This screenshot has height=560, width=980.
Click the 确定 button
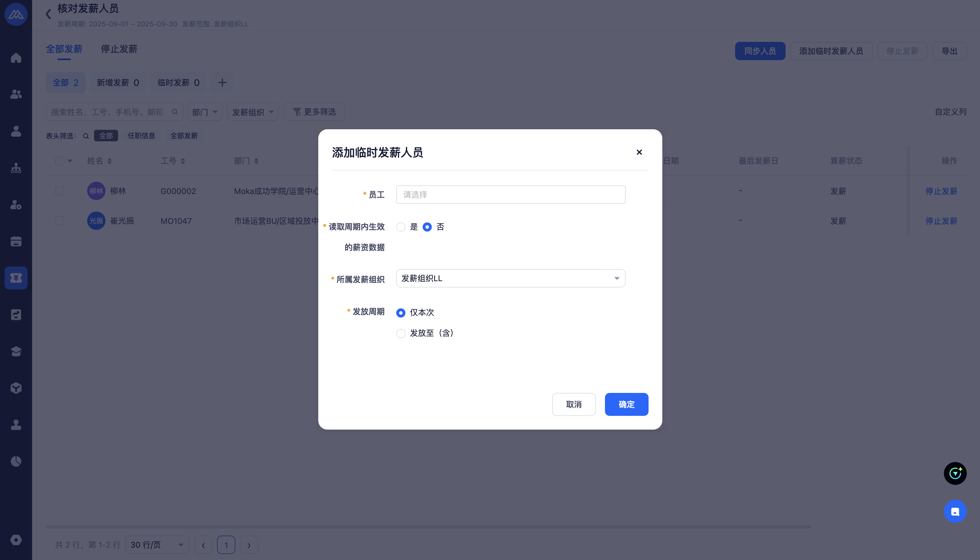[x=626, y=404]
